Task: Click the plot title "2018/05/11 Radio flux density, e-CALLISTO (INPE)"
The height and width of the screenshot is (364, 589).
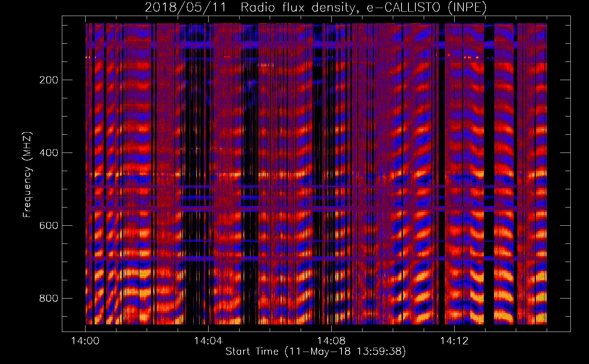Action: (316, 7)
